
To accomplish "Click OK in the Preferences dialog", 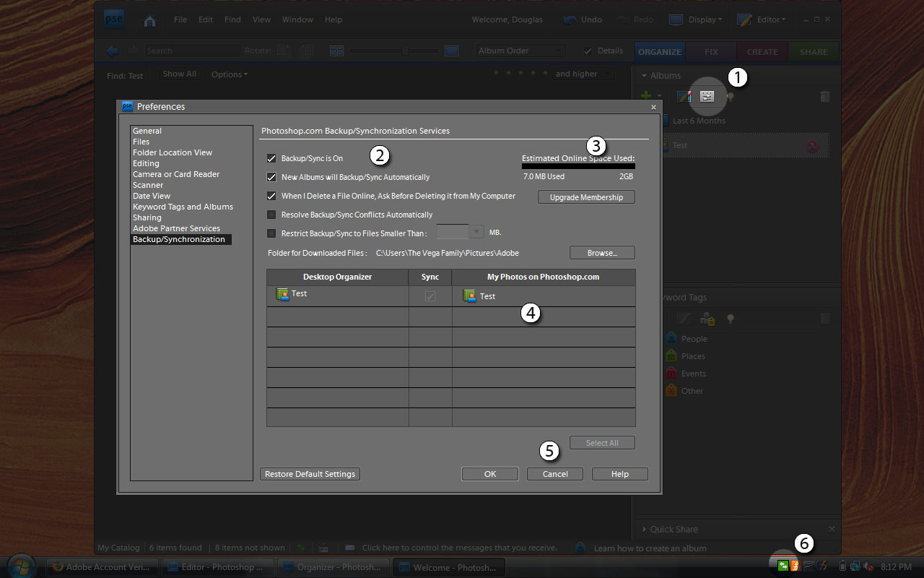I will pyautogui.click(x=490, y=474).
